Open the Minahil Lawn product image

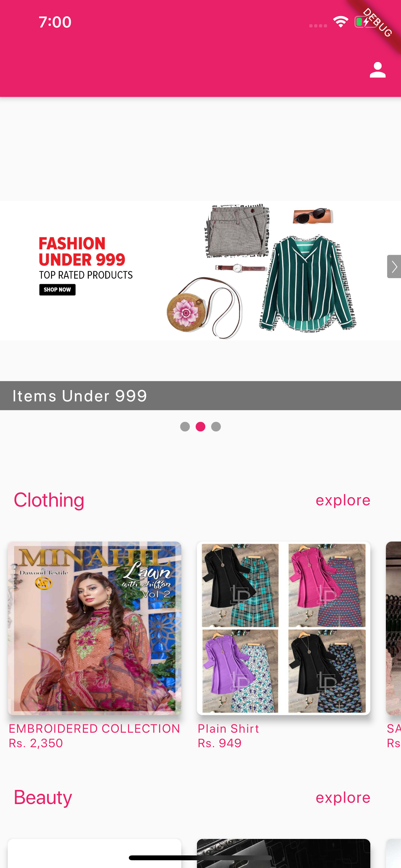pos(94,628)
